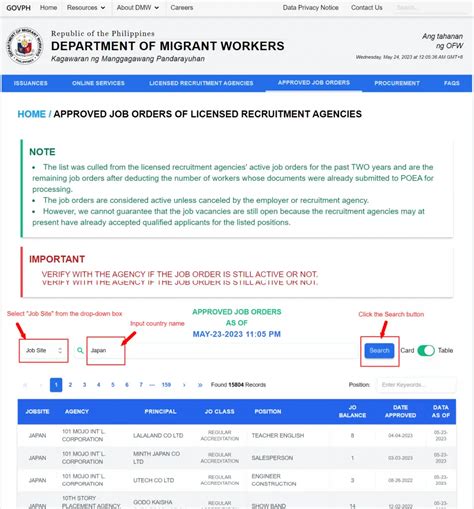Click the Found 15804 Records text
Screen dimensions: 474x509
click(238, 385)
